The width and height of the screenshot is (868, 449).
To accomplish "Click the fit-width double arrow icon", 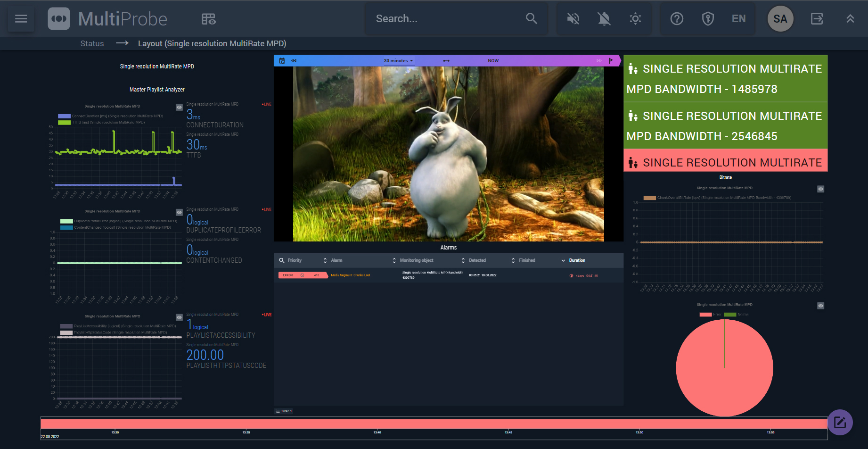I will pyautogui.click(x=446, y=61).
